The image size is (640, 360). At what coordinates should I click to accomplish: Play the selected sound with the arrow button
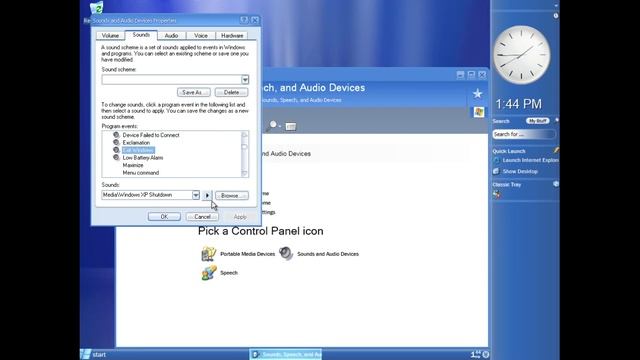pos(207,196)
